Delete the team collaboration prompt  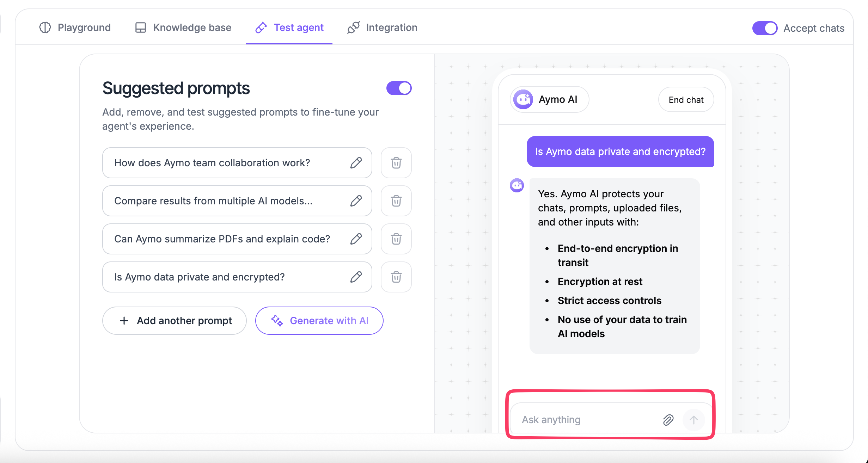[x=396, y=163]
